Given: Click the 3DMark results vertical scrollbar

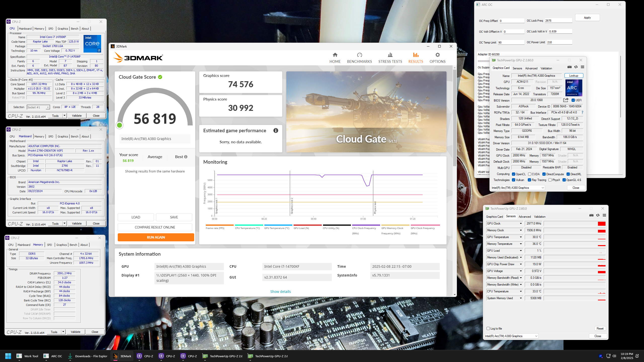Looking at the screenshot, I should 454,118.
